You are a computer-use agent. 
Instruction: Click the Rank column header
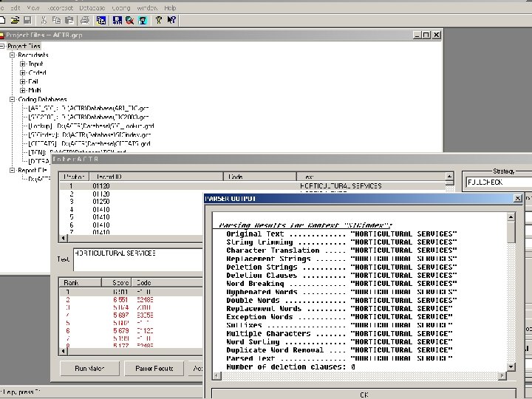[81, 282]
